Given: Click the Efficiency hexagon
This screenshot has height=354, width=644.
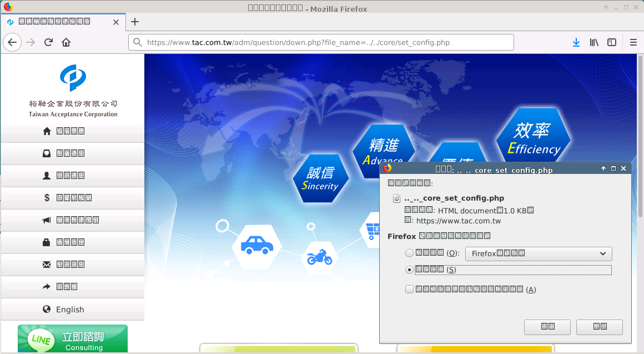Looking at the screenshot, I should (533, 135).
